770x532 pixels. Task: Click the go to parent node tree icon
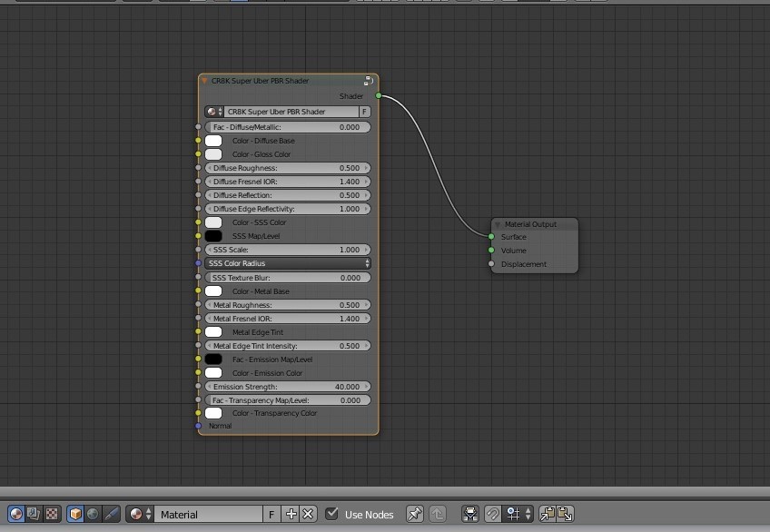(x=438, y=514)
